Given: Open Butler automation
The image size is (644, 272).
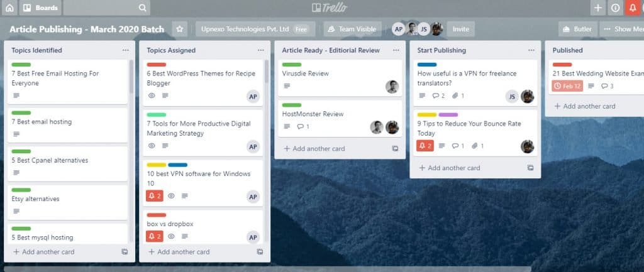Looking at the screenshot, I should [577, 29].
